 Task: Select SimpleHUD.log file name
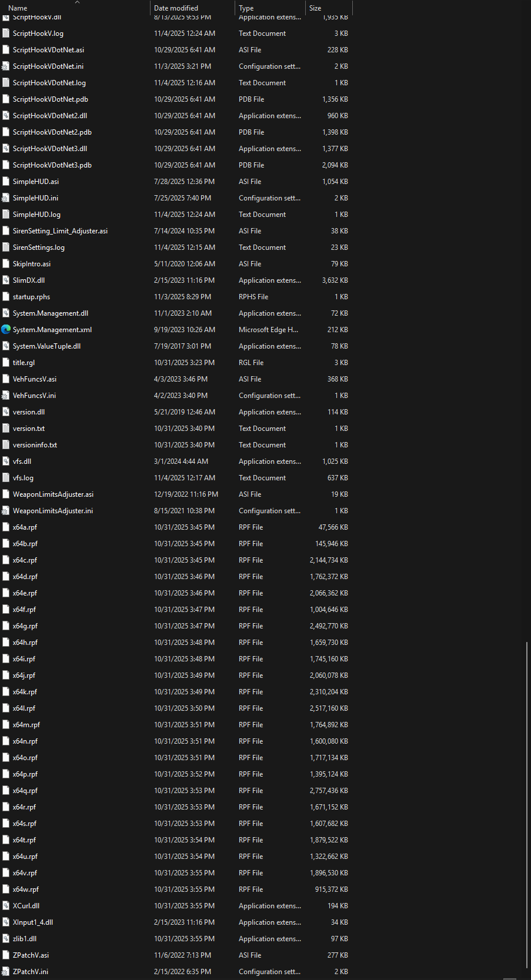[x=36, y=215]
